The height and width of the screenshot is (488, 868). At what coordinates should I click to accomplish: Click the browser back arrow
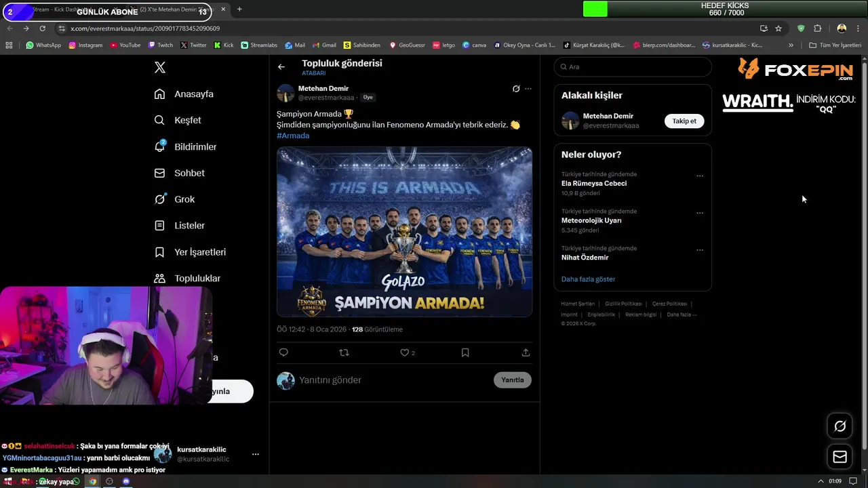(x=9, y=28)
